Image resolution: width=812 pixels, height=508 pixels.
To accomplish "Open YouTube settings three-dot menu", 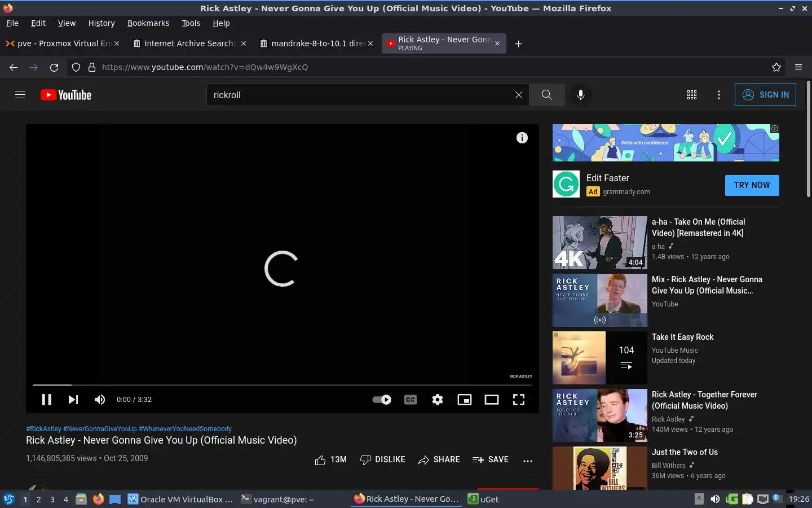I will click(x=718, y=95).
